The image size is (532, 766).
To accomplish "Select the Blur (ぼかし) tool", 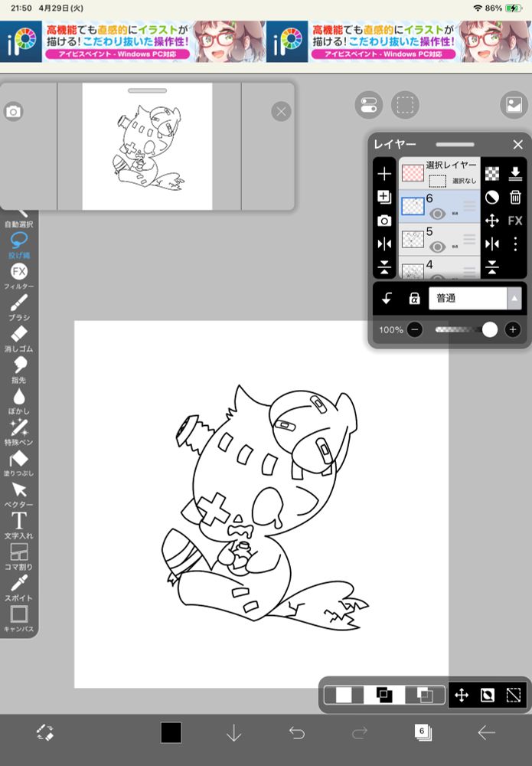I will click(18, 401).
